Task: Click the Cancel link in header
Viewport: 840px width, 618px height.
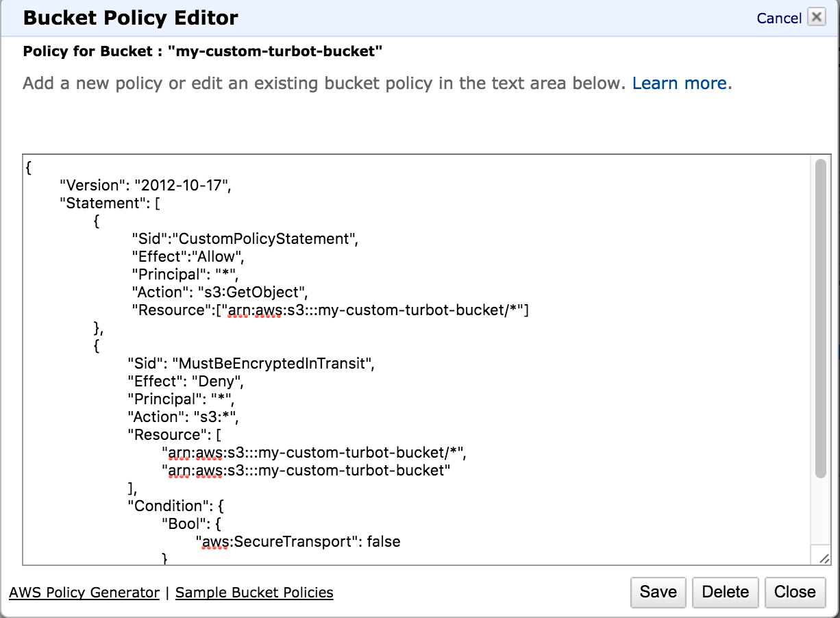Action: click(779, 18)
